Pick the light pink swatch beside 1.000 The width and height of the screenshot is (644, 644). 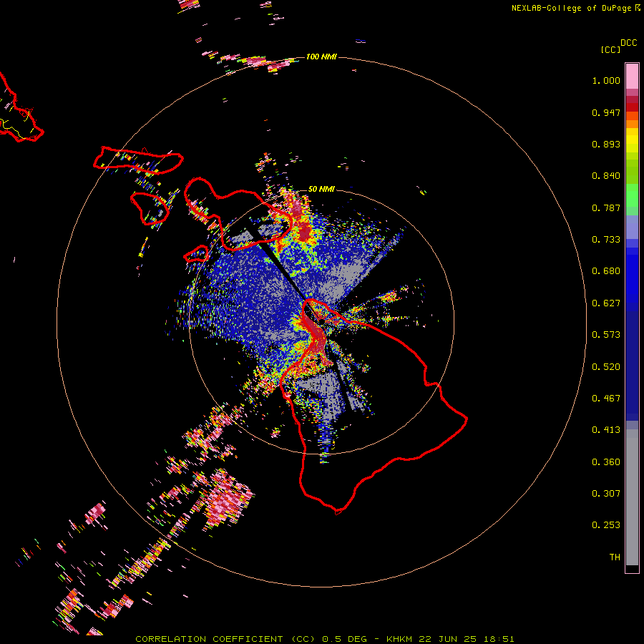[632, 77]
